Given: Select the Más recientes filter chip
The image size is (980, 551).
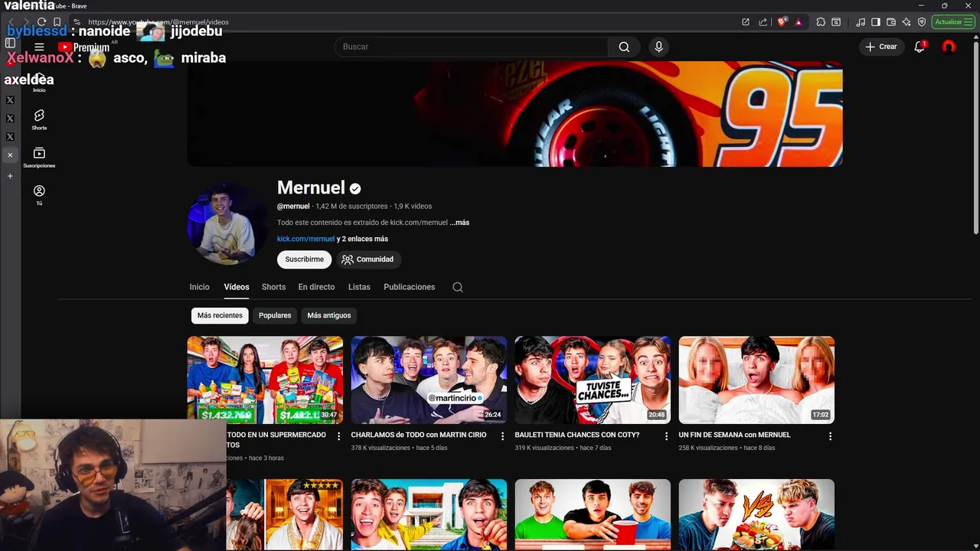Looking at the screenshot, I should pyautogui.click(x=220, y=315).
